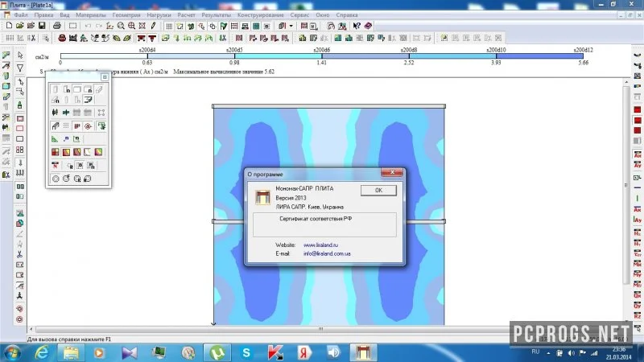Click the Ax reinforcement icon in right toolbar

[638, 155]
